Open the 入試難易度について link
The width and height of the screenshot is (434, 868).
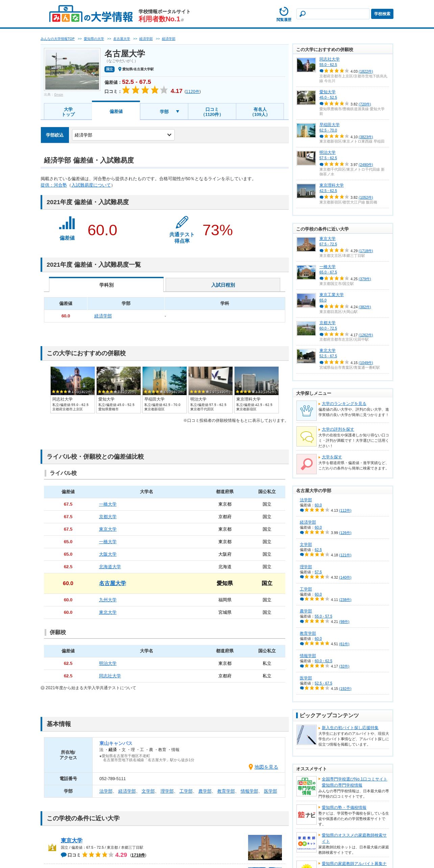pos(91,185)
